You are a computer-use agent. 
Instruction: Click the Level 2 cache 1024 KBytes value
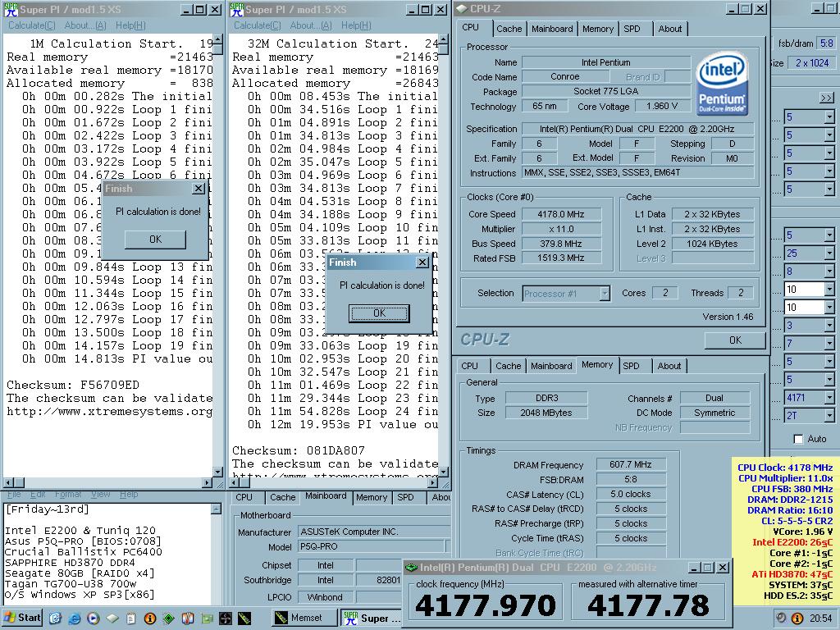point(713,244)
